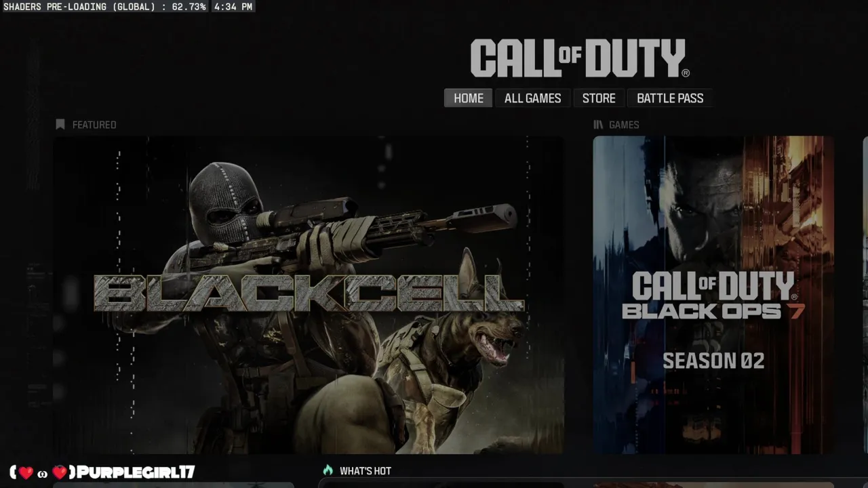Open the BATTLE PASS tab
Image resolution: width=868 pixels, height=488 pixels.
(670, 98)
